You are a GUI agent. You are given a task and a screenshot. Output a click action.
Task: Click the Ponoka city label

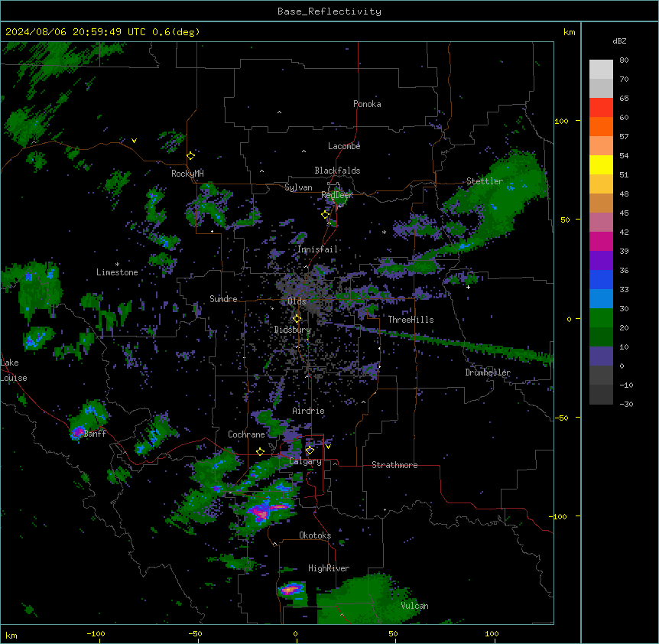[367, 104]
